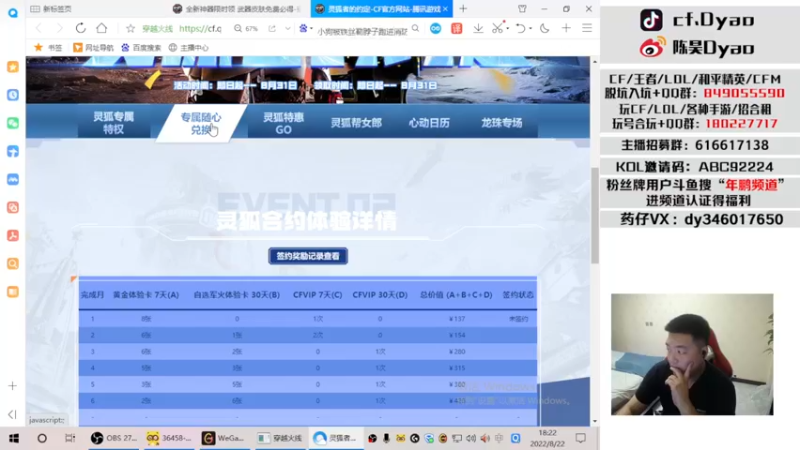Open the blue infinity extension icon
Screen dimensions: 800x450
click(435, 29)
